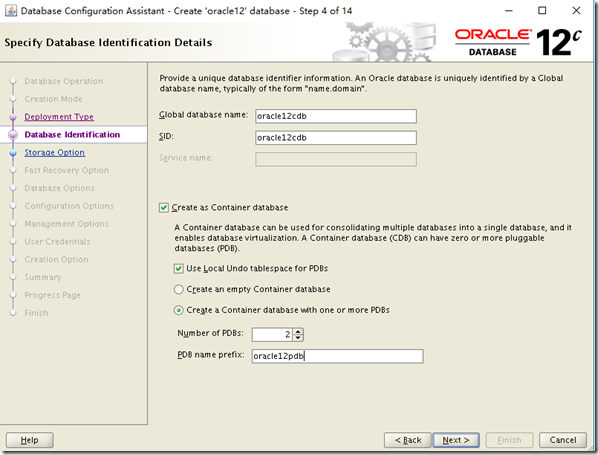The height and width of the screenshot is (455, 599).
Task: Click the disabled Finish button
Action: click(x=509, y=440)
